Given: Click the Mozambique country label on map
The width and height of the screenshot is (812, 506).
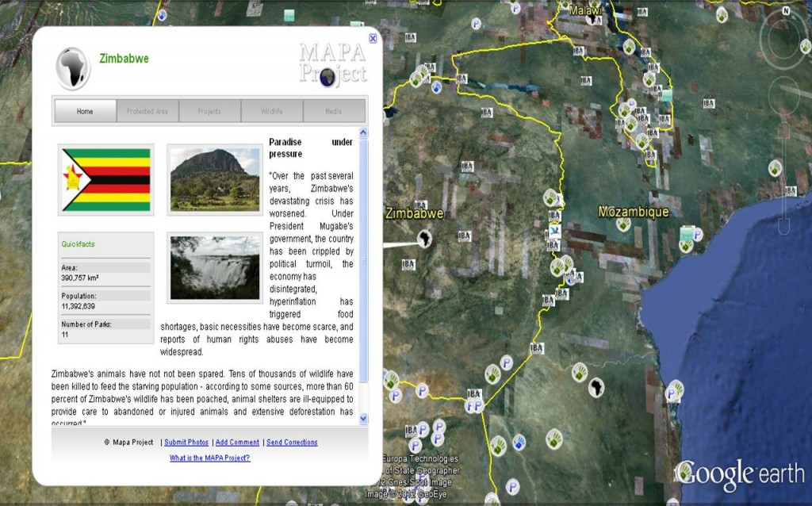Looking at the screenshot, I should 634,212.
